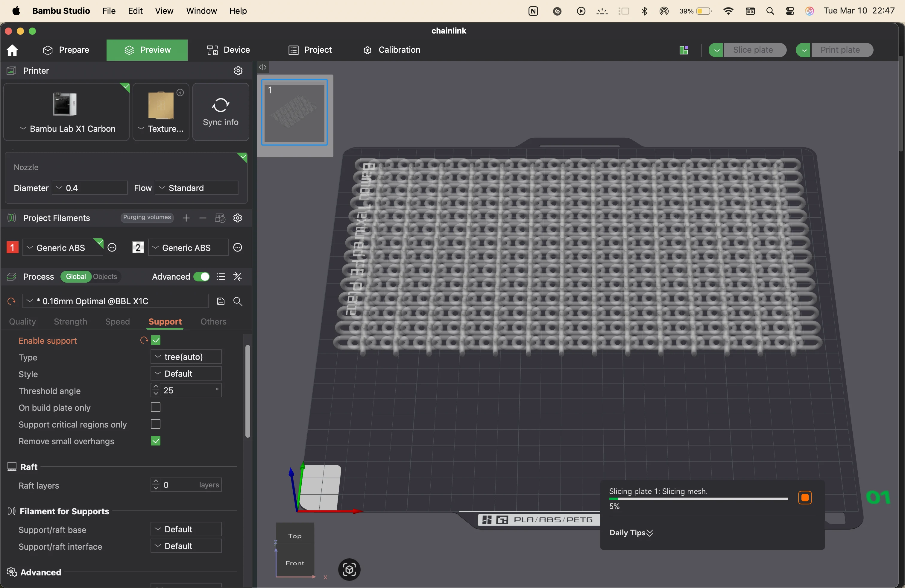Open printer settings gear icon
This screenshot has width=905, height=588.
(238, 71)
